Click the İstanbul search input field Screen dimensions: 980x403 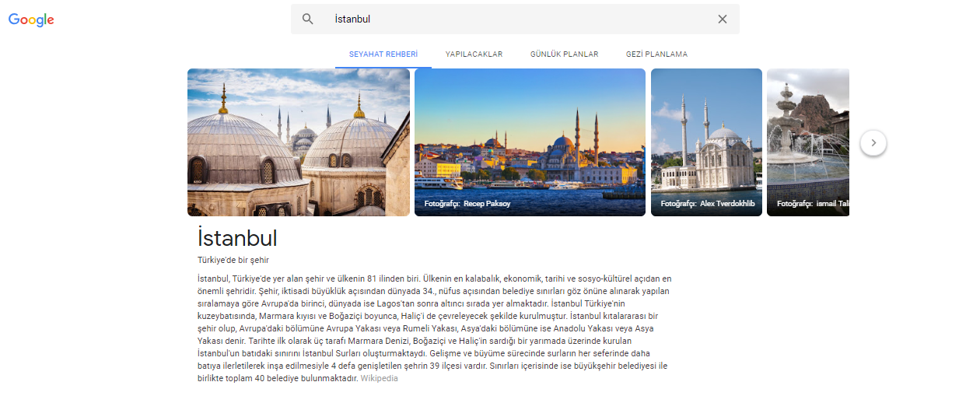[x=516, y=19]
